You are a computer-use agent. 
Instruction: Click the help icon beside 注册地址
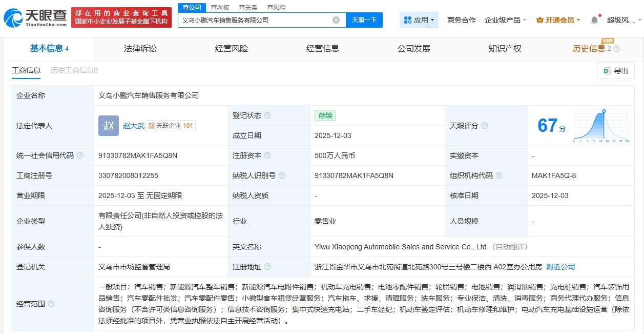click(267, 267)
